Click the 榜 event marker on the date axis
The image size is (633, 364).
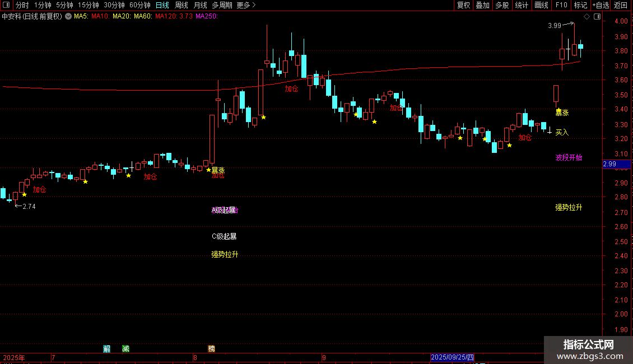point(211,349)
